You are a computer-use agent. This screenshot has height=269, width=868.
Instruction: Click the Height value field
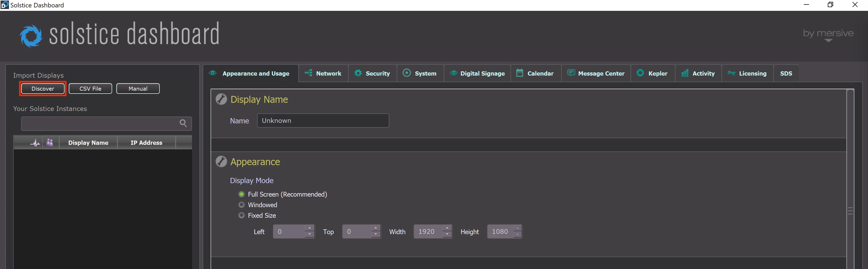500,232
